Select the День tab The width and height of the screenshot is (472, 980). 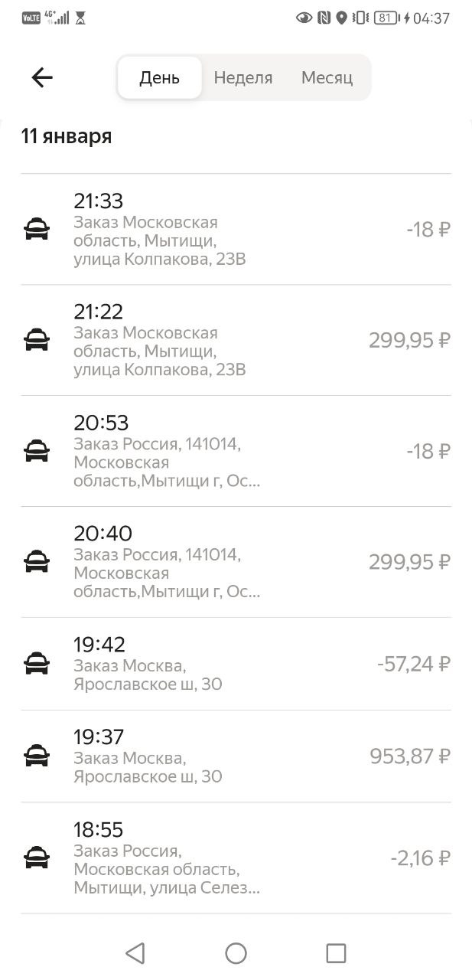point(159,77)
